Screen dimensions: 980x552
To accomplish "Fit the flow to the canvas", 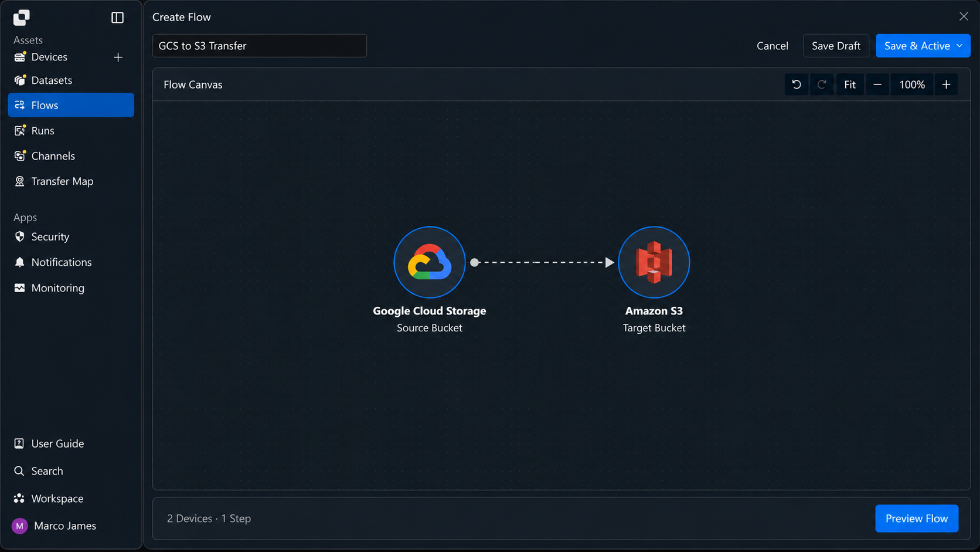I will (850, 84).
